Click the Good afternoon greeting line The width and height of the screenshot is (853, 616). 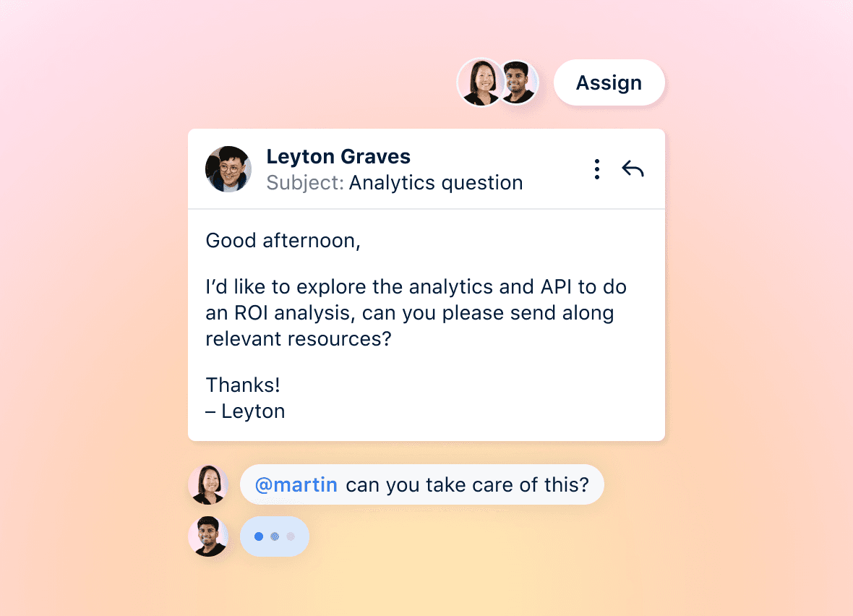pyautogui.click(x=283, y=241)
